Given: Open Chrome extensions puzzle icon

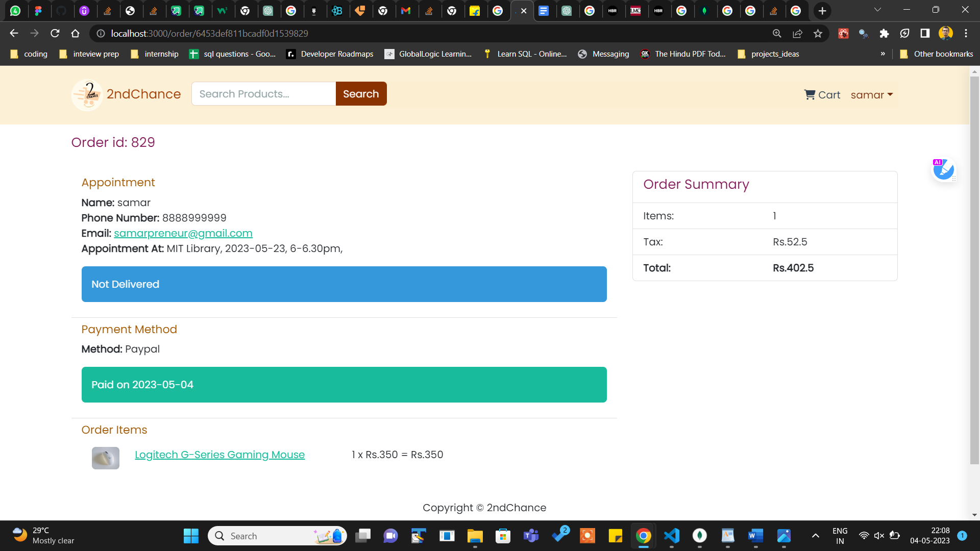Looking at the screenshot, I should 884,33.
